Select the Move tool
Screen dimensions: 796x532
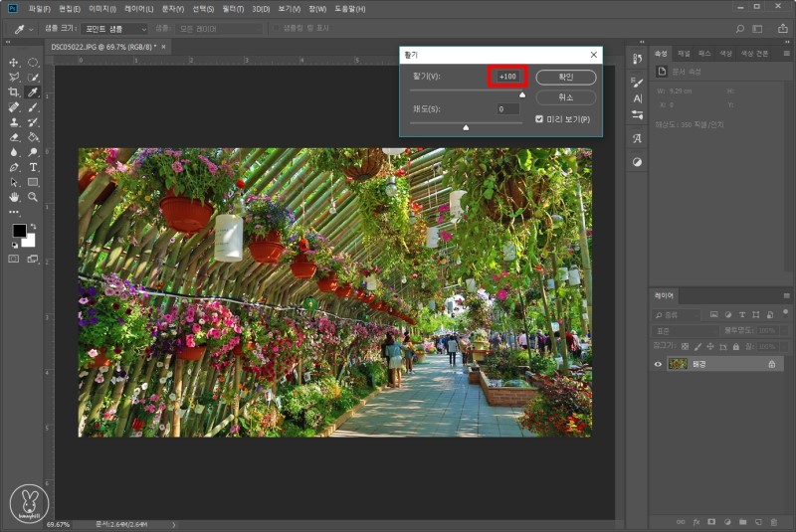14,63
